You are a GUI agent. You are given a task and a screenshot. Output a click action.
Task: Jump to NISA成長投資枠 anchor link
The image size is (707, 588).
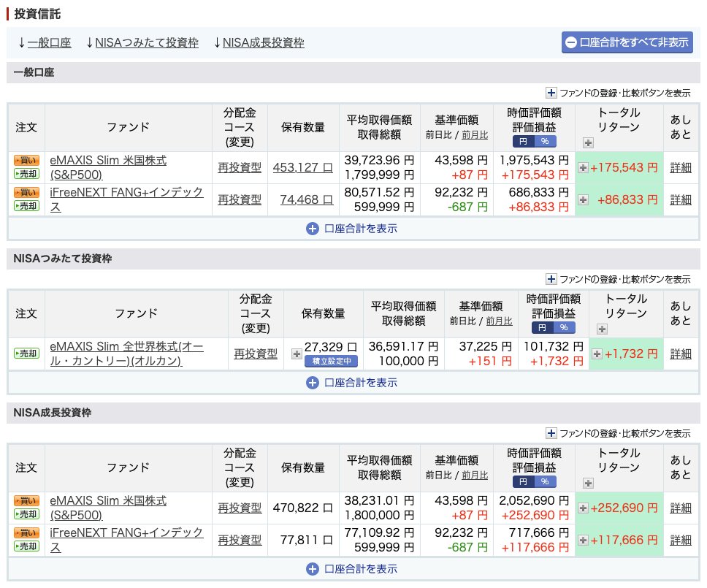coord(264,43)
